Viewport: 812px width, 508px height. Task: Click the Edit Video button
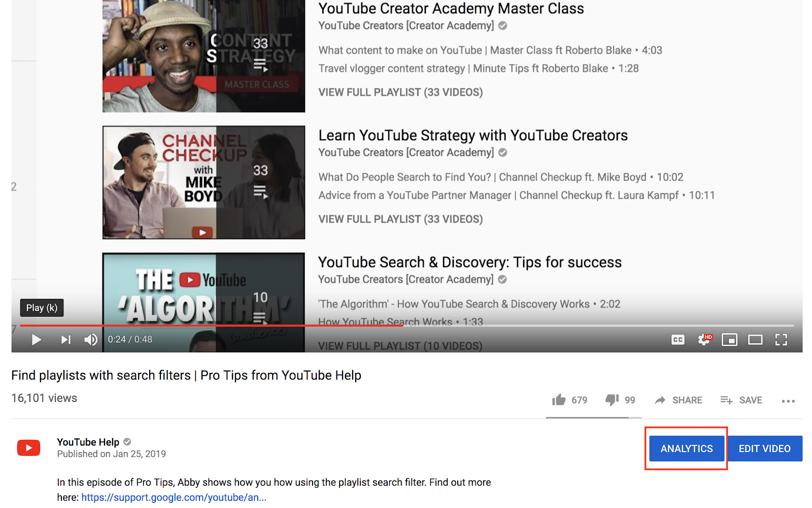click(765, 449)
